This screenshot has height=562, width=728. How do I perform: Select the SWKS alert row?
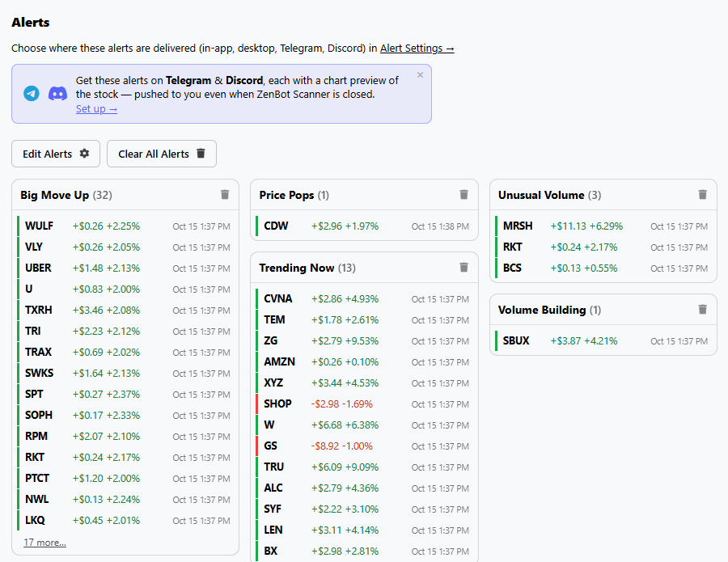[x=125, y=373]
